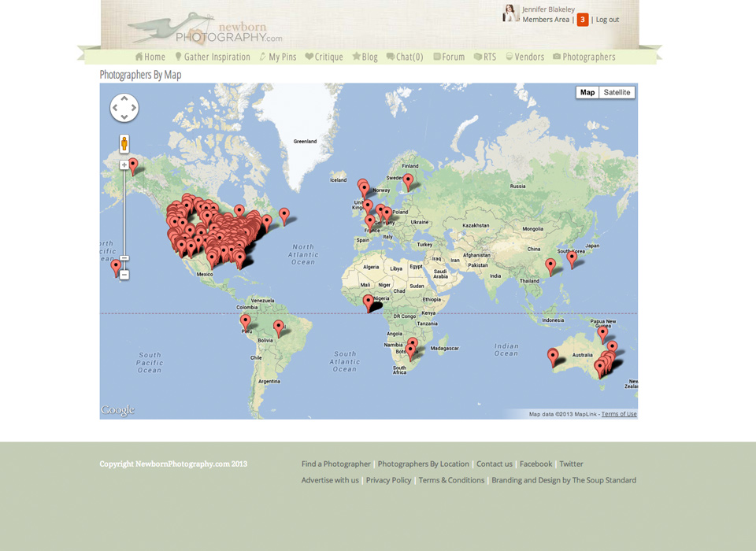Switch the map to Satellite view

pyautogui.click(x=617, y=92)
